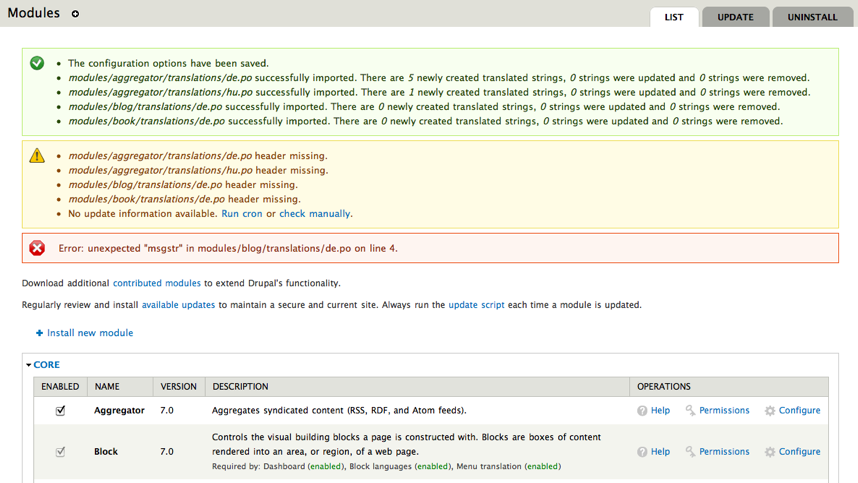Click the plus icon beside Install new module
The image size is (858, 483).
[x=40, y=333]
